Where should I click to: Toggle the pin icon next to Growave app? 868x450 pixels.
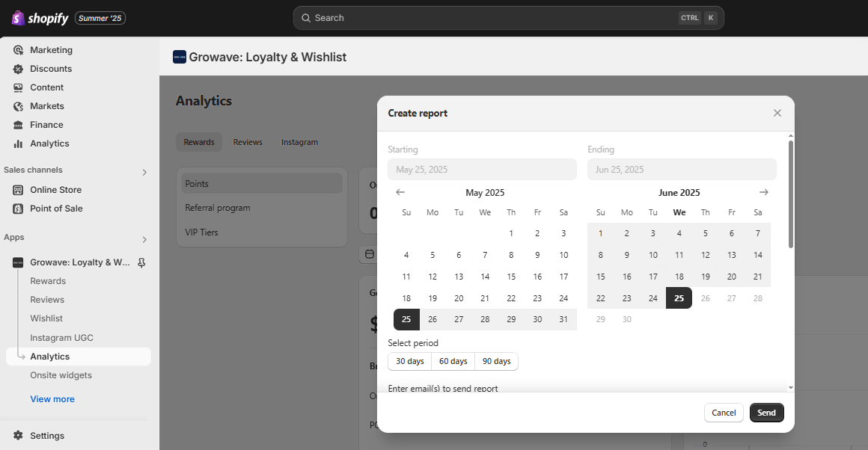coord(141,262)
